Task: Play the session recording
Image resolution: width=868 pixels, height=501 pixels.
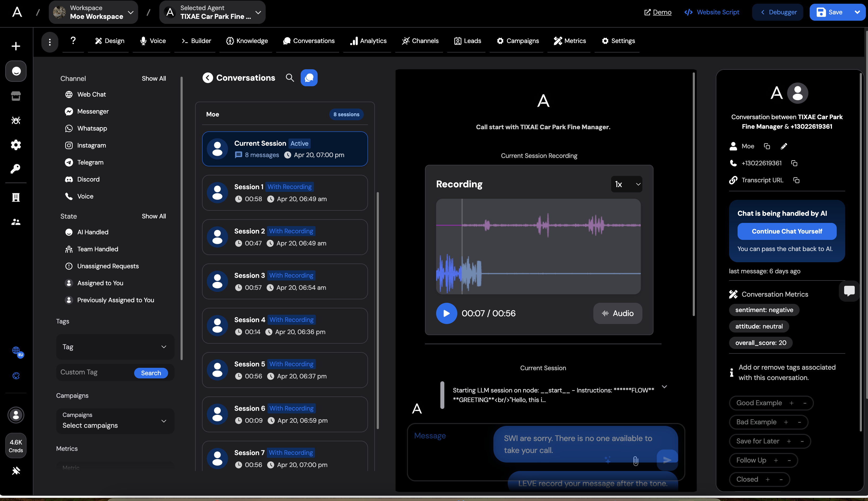Action: click(x=446, y=313)
